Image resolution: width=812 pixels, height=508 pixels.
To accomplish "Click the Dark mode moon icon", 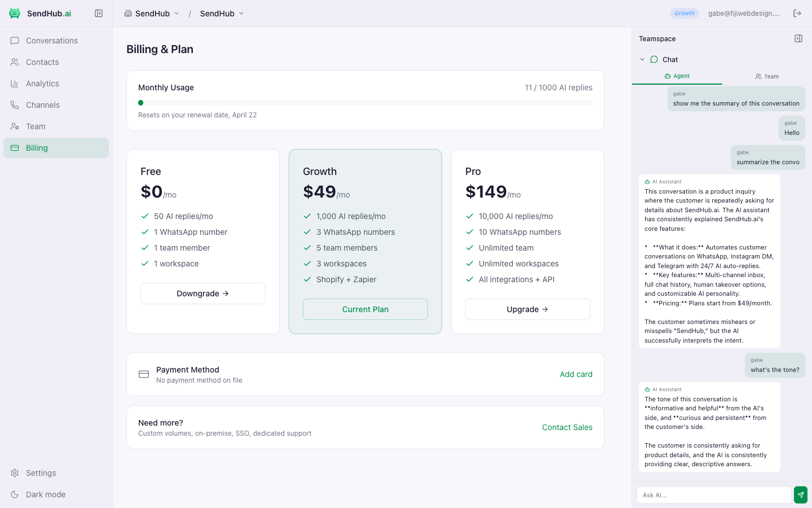I will pos(15,494).
